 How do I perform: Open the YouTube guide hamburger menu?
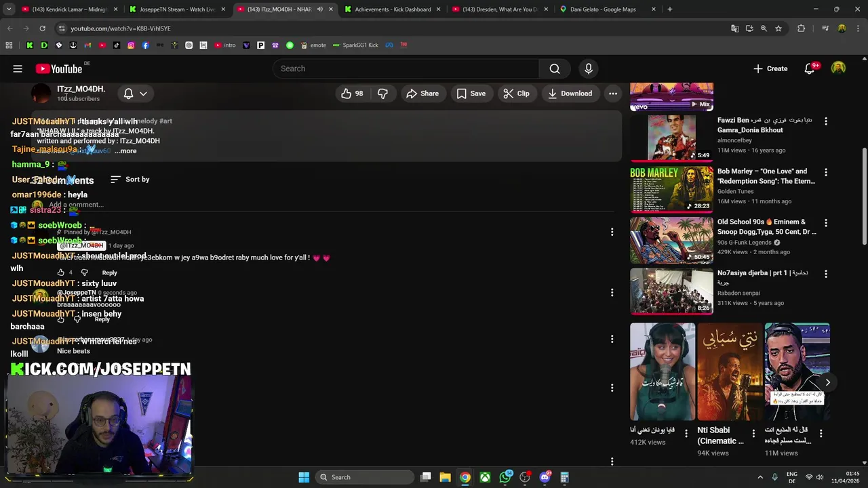[x=18, y=68]
